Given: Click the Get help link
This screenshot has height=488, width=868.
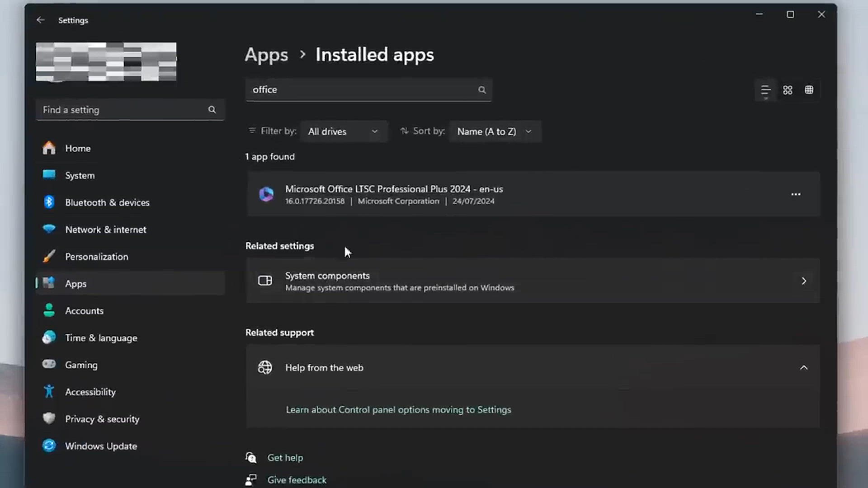Looking at the screenshot, I should click(x=285, y=458).
